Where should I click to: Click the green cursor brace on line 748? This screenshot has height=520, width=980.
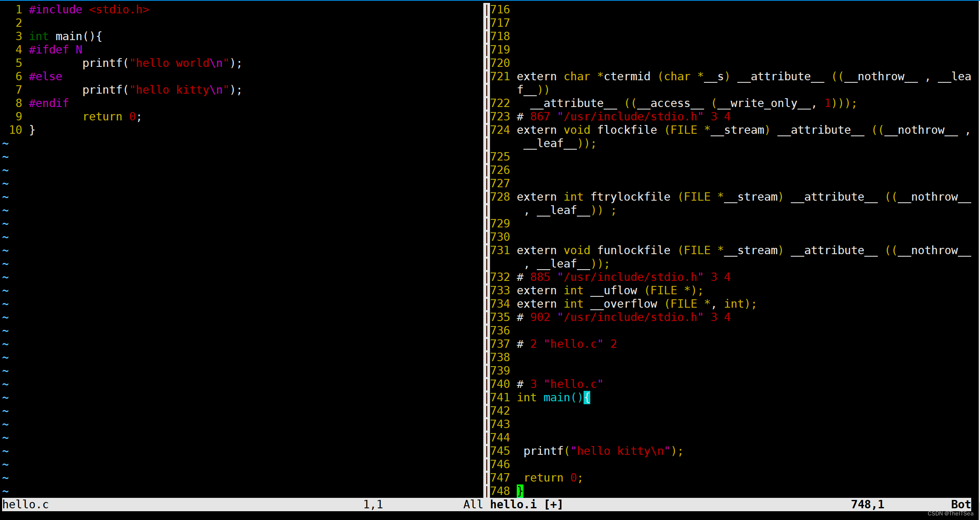[x=520, y=491]
